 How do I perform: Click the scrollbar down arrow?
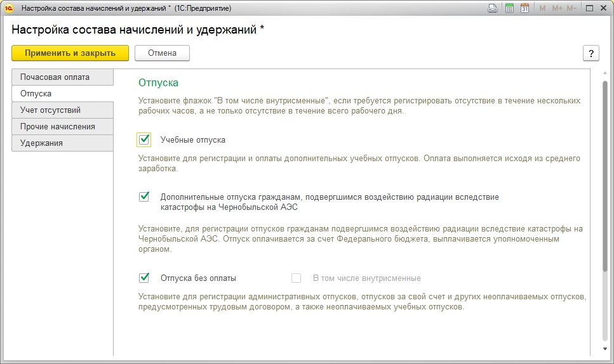tap(605, 349)
